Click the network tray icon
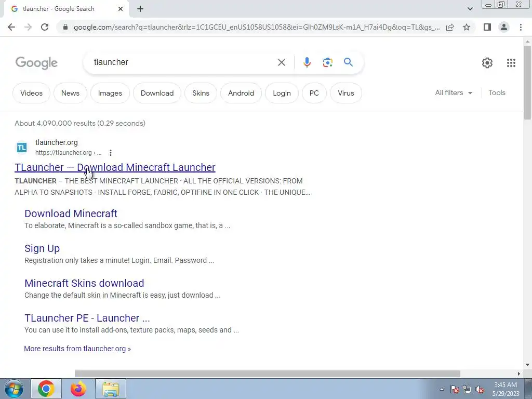Viewport: 532px width, 399px height. pos(467,390)
